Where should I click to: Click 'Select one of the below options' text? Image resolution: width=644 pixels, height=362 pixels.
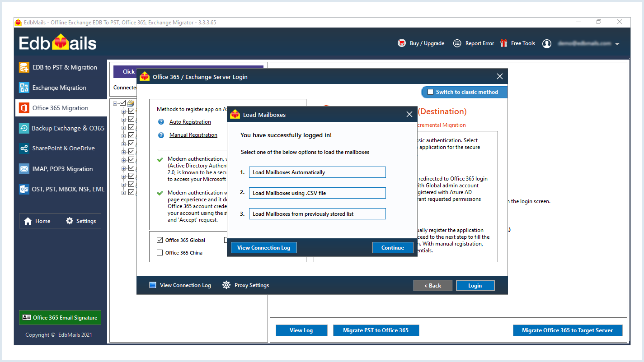[305, 152]
